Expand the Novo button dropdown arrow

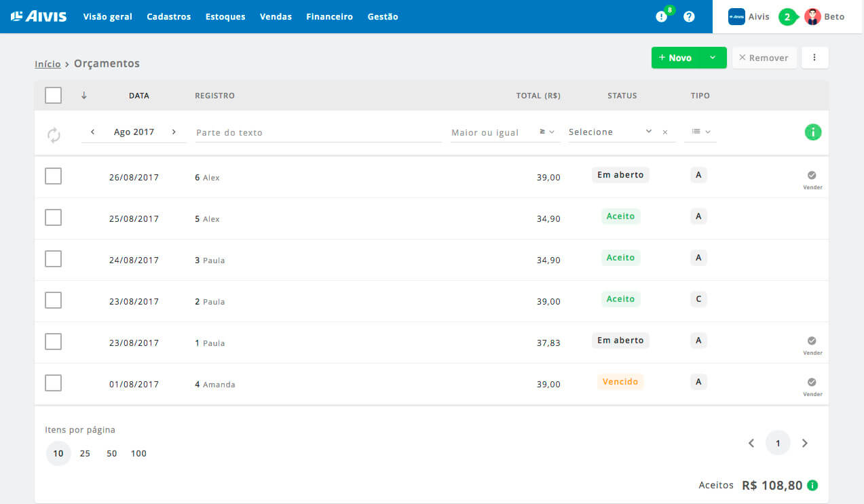click(713, 58)
